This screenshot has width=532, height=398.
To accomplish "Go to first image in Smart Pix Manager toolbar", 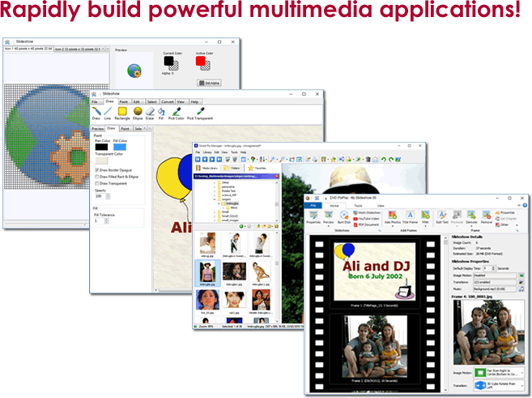I will [198, 159].
